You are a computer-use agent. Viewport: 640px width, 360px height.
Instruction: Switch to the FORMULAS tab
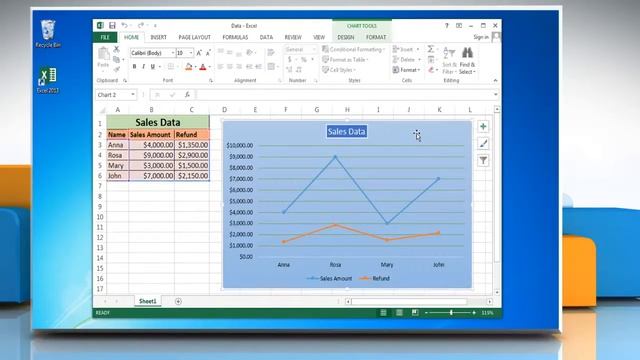click(235, 37)
